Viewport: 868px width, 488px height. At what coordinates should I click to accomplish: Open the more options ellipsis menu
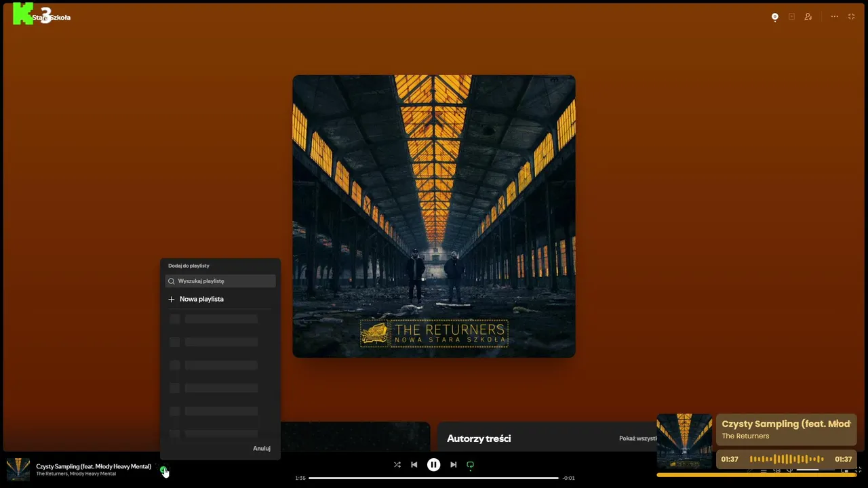tap(834, 17)
